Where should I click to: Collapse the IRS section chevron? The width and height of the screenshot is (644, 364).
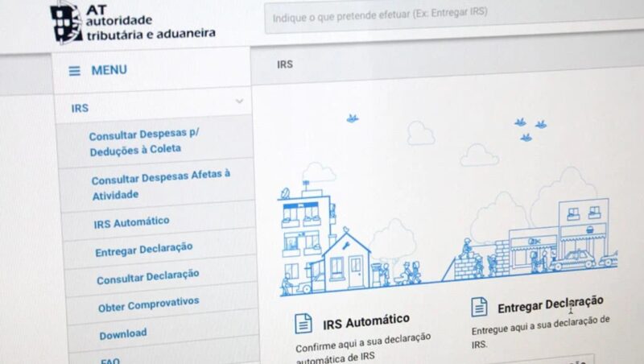click(239, 101)
